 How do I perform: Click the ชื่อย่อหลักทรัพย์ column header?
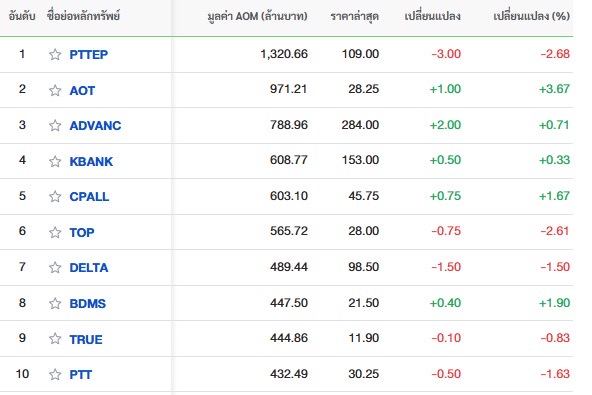(83, 16)
